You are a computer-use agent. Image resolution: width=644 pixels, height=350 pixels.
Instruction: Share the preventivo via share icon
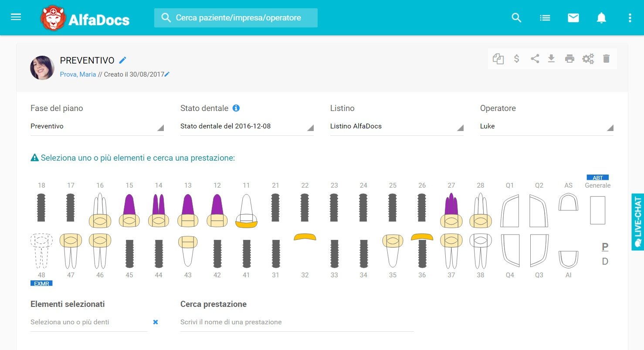coord(535,59)
